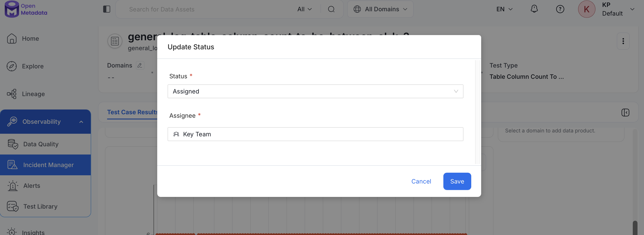Open Data Quality page
This screenshot has width=644, height=235.
point(46,144)
